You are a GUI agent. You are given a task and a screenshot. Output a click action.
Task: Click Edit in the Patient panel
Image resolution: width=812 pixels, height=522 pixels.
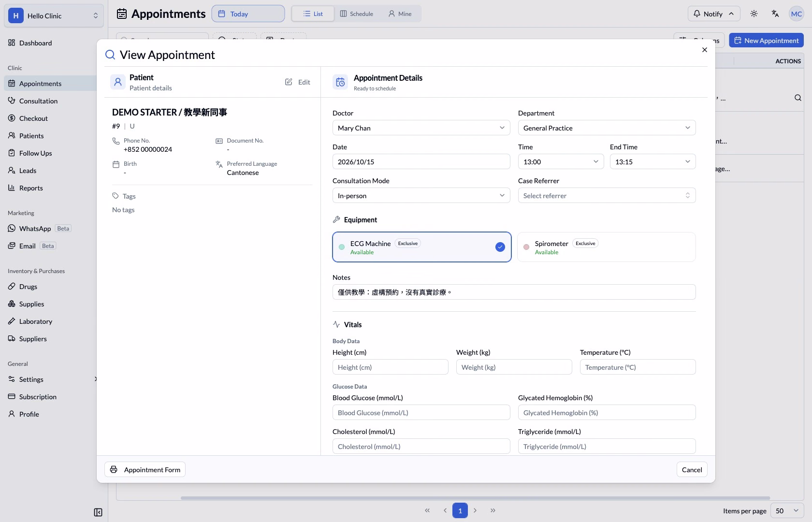298,82
